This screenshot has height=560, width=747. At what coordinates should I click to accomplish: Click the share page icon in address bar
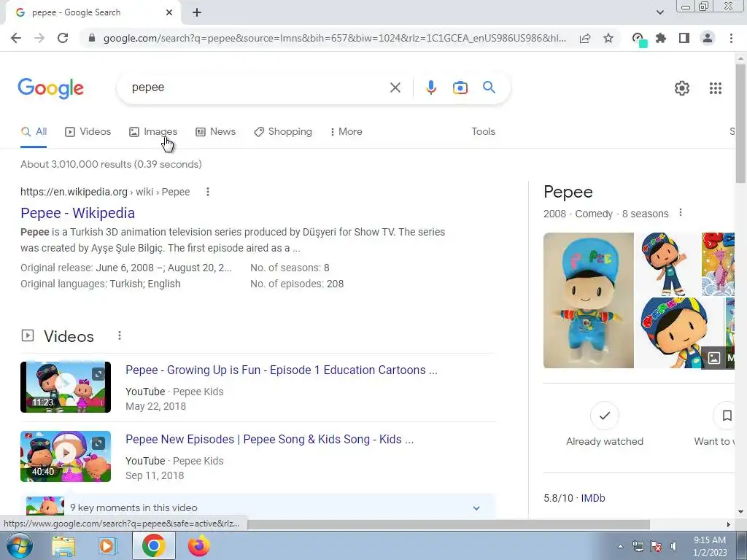tap(585, 38)
